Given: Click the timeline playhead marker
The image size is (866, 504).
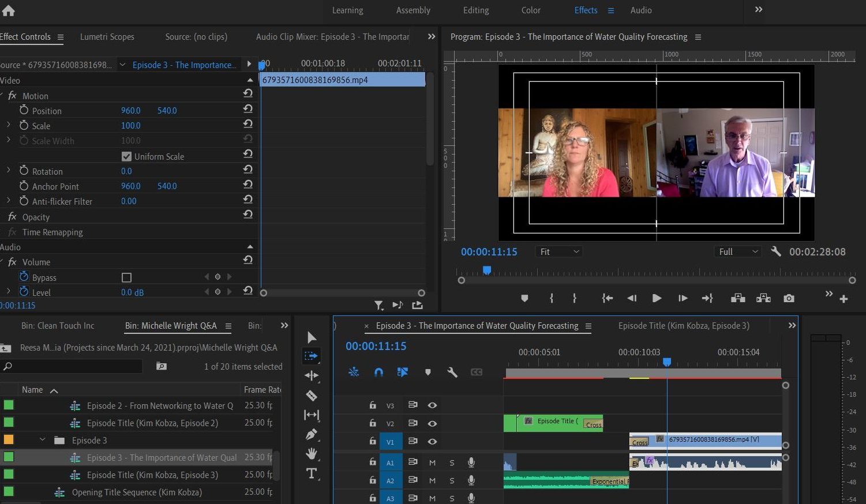Looking at the screenshot, I should (667, 362).
